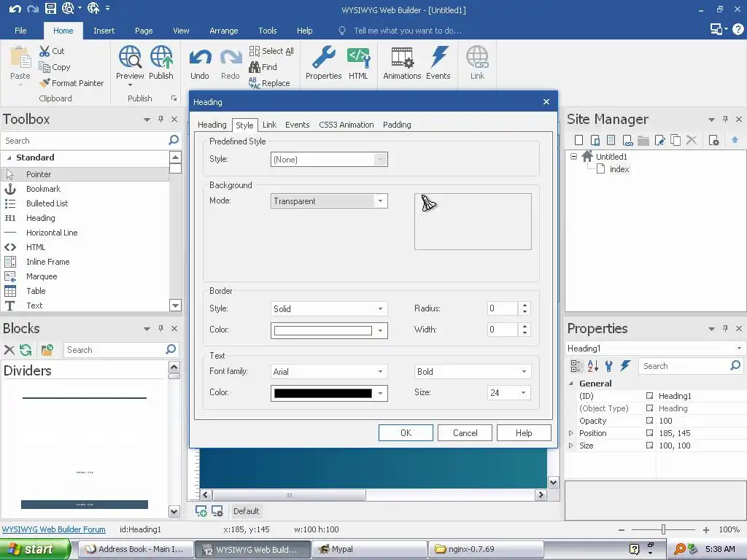Open the WYSIWYG Web Builder Forum link

pyautogui.click(x=54, y=529)
